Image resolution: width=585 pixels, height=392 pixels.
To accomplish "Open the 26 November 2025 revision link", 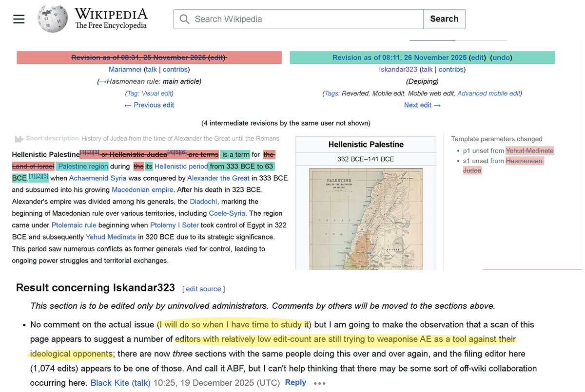I will click(x=399, y=57).
